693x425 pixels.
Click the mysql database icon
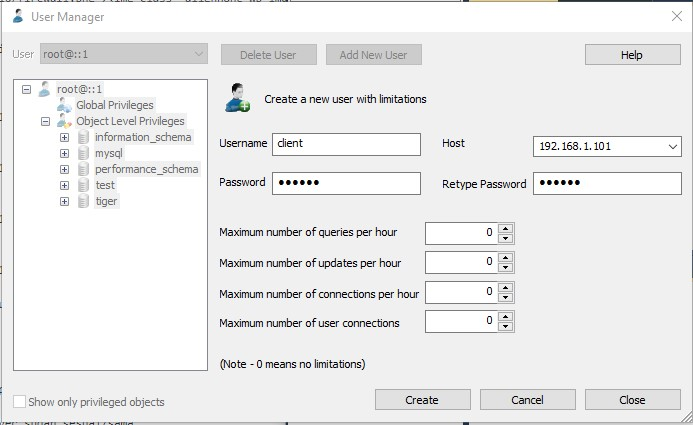click(83, 153)
